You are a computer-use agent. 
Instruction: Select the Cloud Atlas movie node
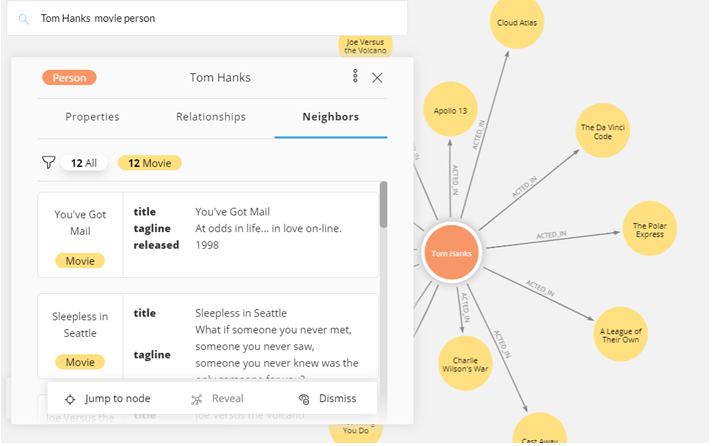point(517,22)
